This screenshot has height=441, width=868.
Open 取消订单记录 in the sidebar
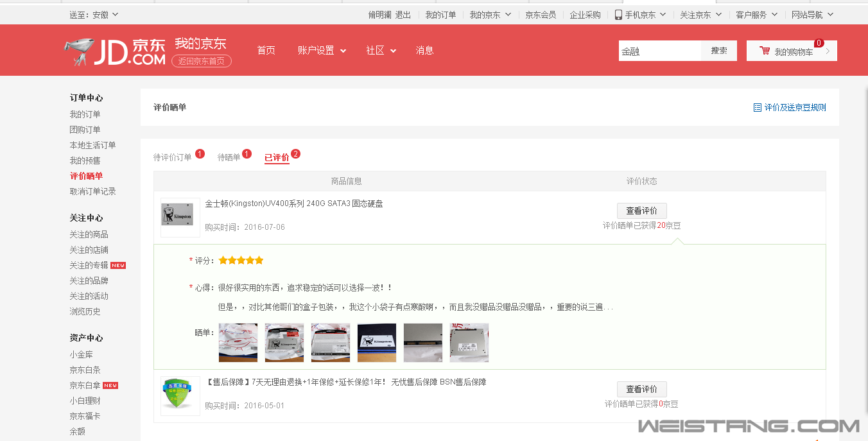tap(93, 191)
